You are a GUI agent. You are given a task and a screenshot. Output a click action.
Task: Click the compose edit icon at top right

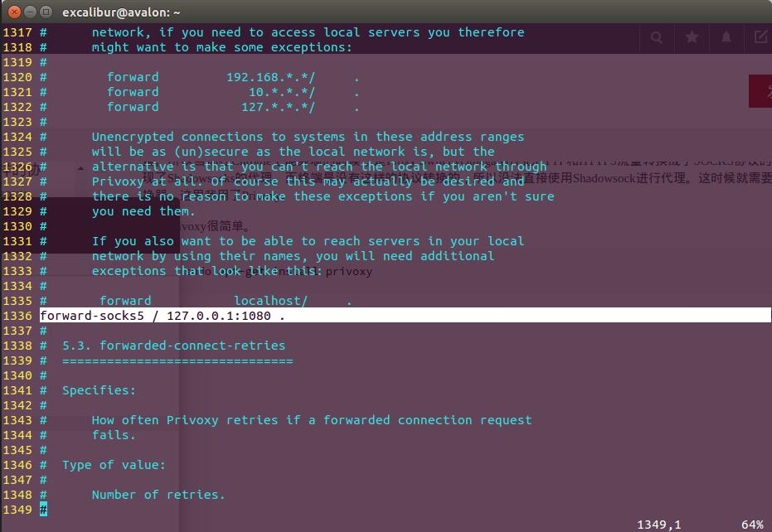pos(760,37)
